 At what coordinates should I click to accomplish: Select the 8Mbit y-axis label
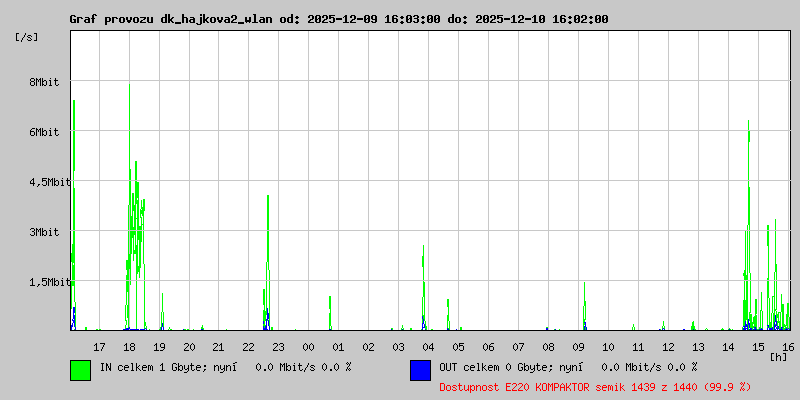pos(44,82)
